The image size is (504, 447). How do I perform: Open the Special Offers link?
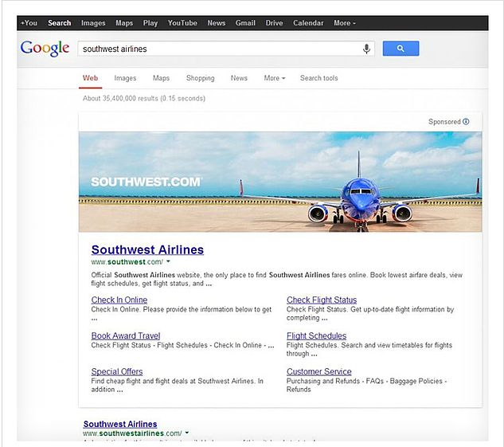117,372
